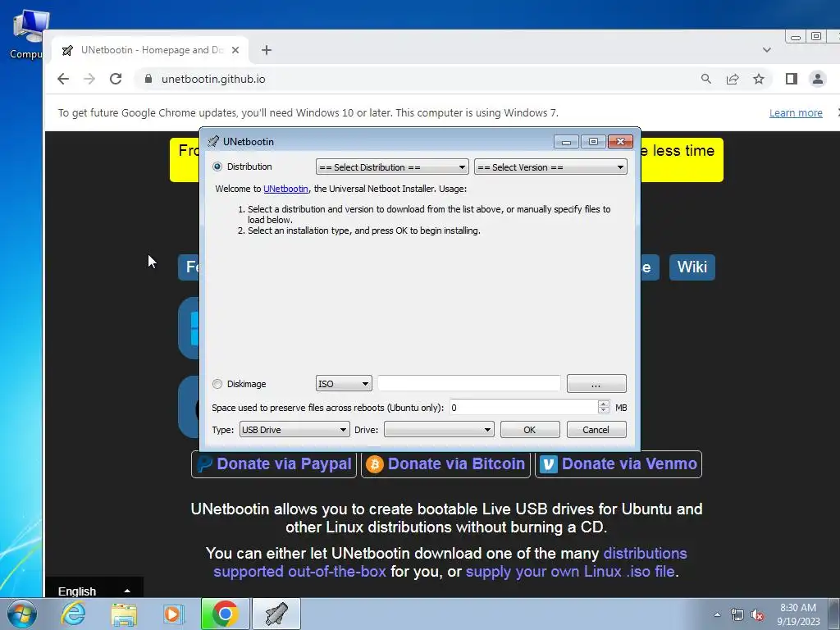
Task: Toggle Chrome side panel icon
Action: (792, 79)
